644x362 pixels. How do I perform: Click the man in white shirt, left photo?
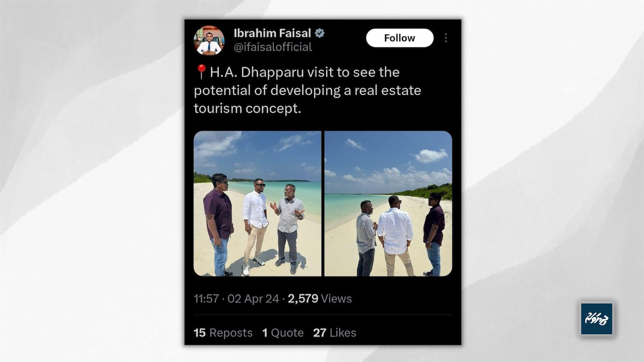pyautogui.click(x=255, y=226)
